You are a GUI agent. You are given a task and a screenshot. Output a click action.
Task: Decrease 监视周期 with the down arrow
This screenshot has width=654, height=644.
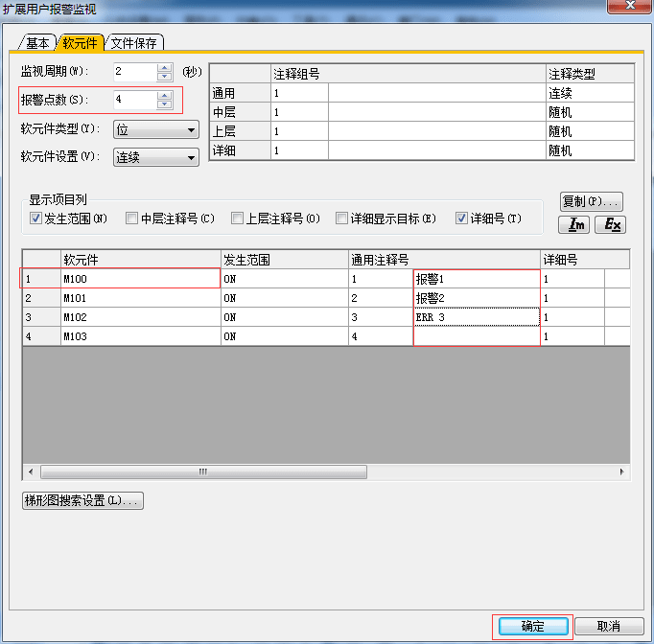point(164,77)
